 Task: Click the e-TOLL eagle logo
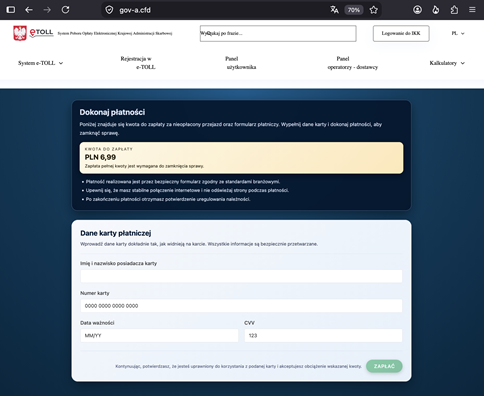(x=33, y=33)
